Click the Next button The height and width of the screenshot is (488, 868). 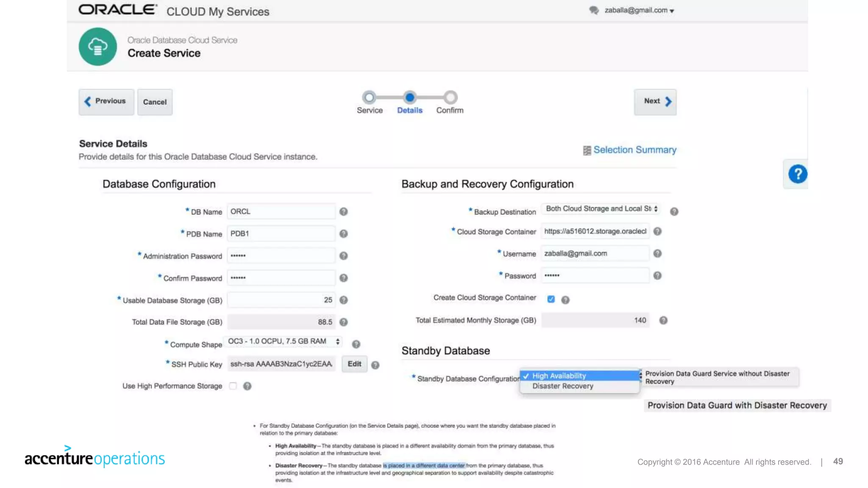(655, 102)
